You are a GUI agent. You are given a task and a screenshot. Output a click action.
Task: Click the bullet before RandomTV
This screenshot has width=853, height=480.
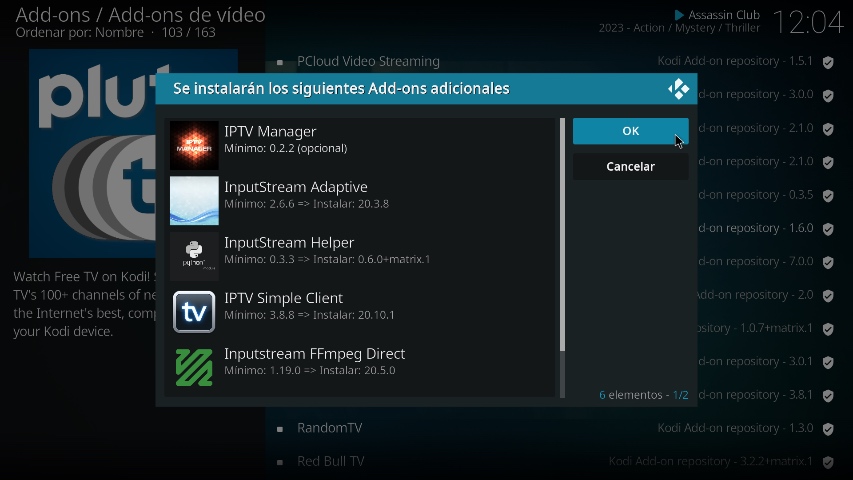[280, 429]
